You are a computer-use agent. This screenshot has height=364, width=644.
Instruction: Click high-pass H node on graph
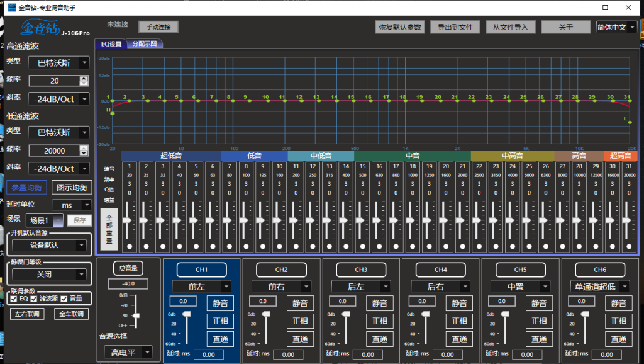click(x=113, y=114)
